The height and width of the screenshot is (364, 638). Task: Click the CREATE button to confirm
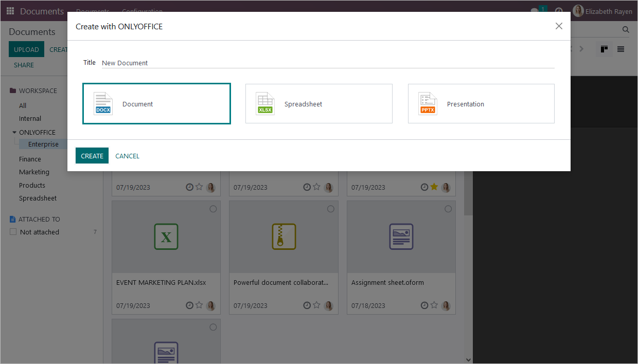[92, 155]
